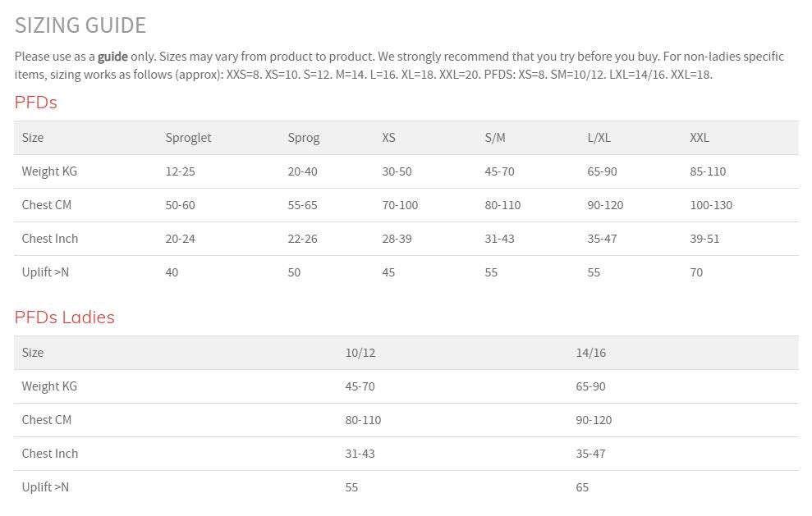
Task: Click the XXL weight value 85-110
Action: pyautogui.click(x=708, y=171)
